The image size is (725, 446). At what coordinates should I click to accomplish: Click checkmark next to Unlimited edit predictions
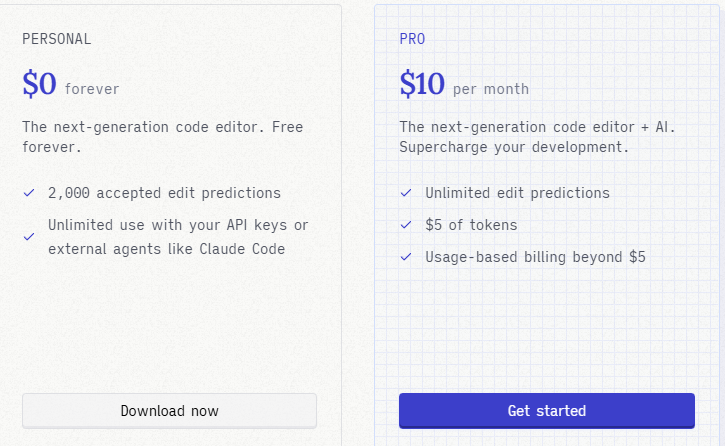tap(406, 193)
